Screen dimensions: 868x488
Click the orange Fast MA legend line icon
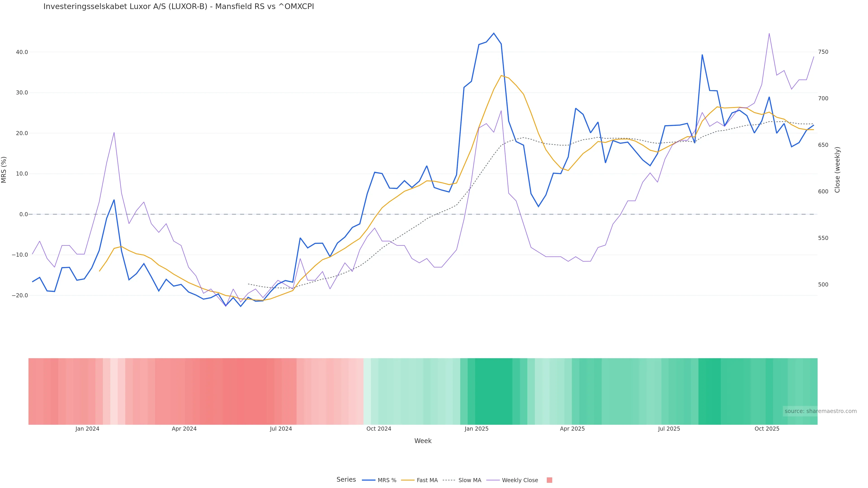coord(408,480)
